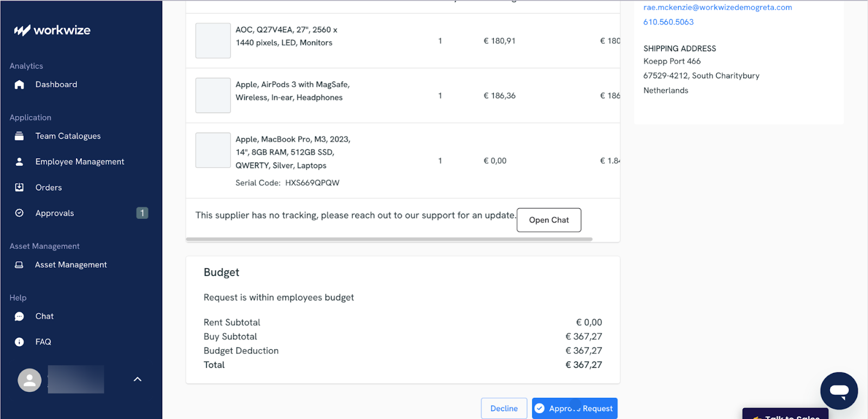
Task: Click the horizontal scrollbar under the items table
Action: 389,239
